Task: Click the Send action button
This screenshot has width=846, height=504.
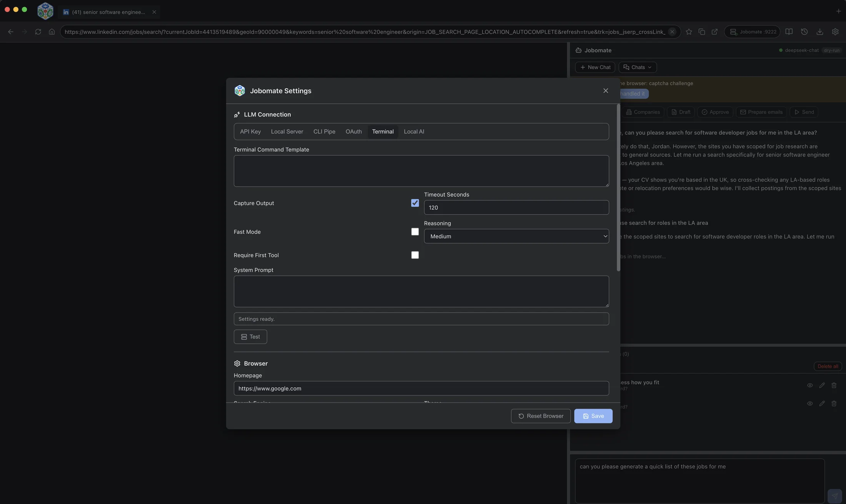Action: 804,112
